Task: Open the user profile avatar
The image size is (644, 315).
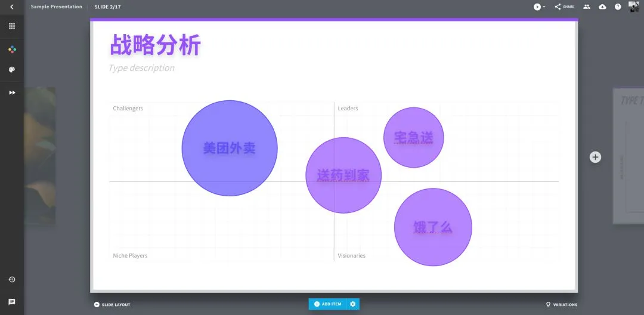Action: pyautogui.click(x=634, y=7)
